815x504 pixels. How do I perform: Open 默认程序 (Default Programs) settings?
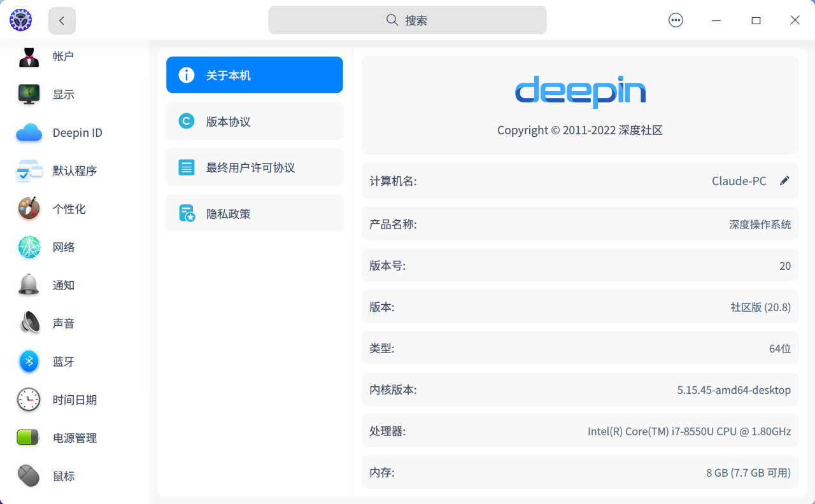pos(76,171)
